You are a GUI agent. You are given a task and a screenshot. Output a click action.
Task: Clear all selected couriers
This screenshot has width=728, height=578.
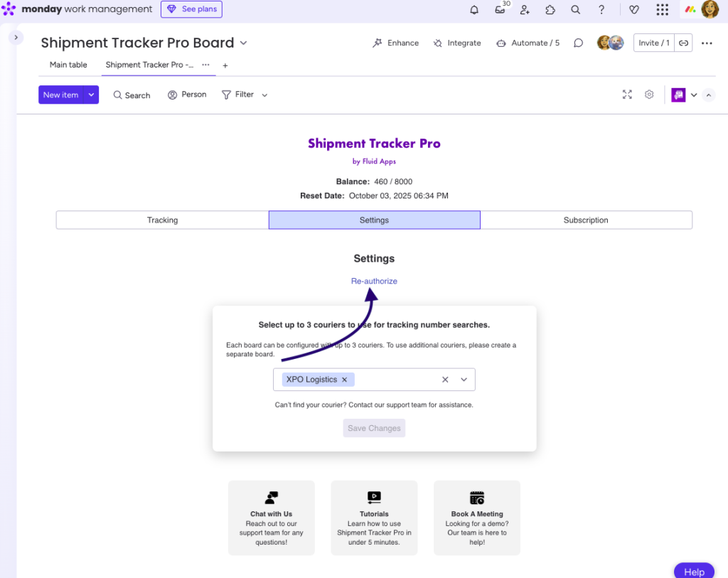(445, 380)
